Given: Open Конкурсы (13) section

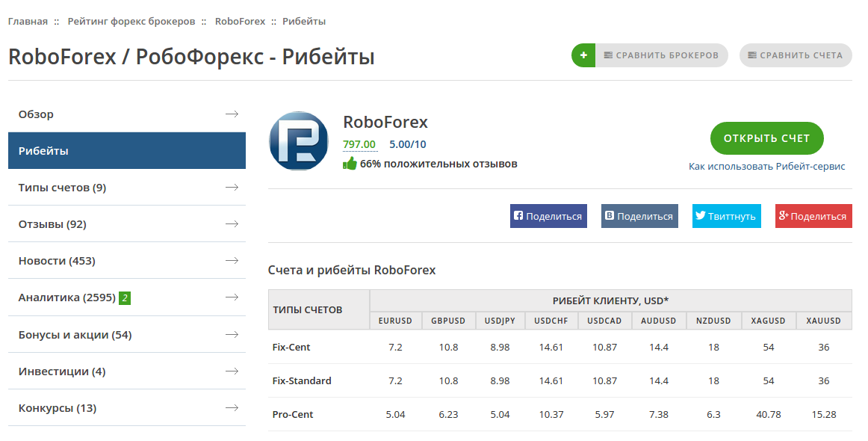Looking at the screenshot, I should (x=127, y=408).
